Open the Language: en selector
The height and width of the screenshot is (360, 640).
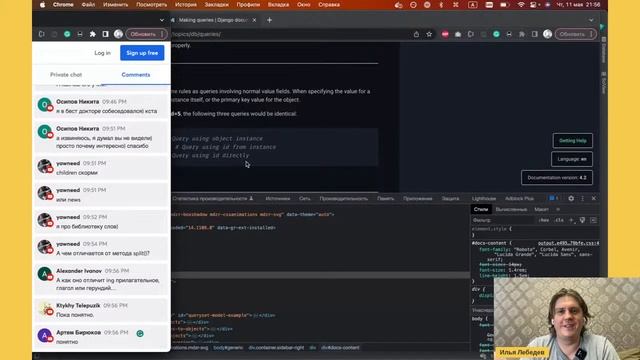[x=572, y=159]
